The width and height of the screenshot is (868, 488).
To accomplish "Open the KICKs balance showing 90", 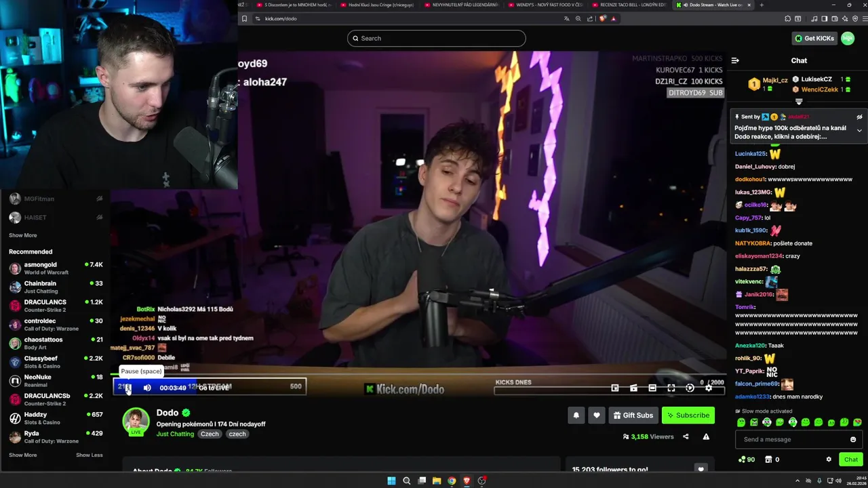I will (746, 460).
